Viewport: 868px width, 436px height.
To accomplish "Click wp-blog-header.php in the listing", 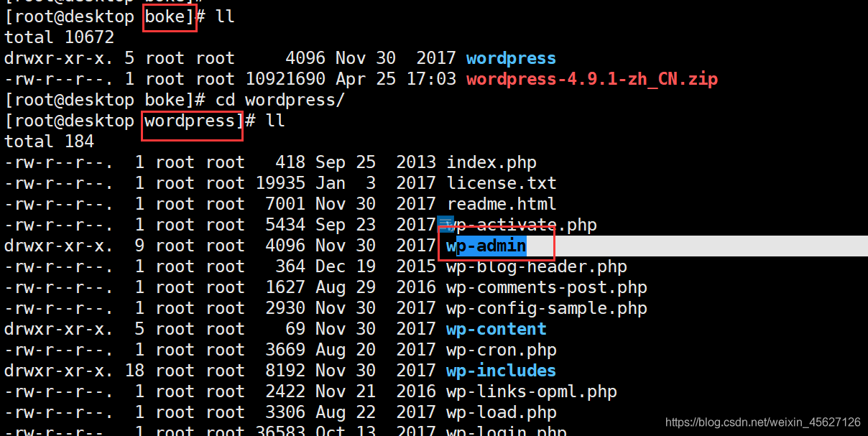I will pos(537,266).
